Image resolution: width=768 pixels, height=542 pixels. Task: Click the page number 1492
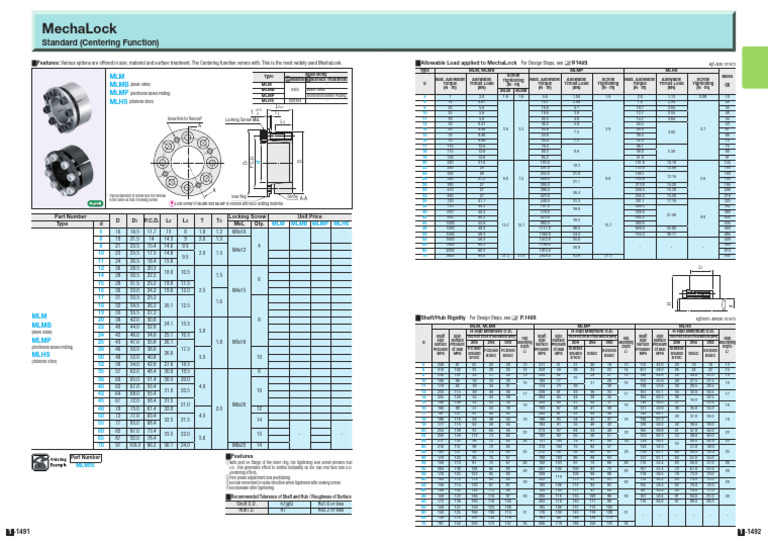tap(754, 532)
